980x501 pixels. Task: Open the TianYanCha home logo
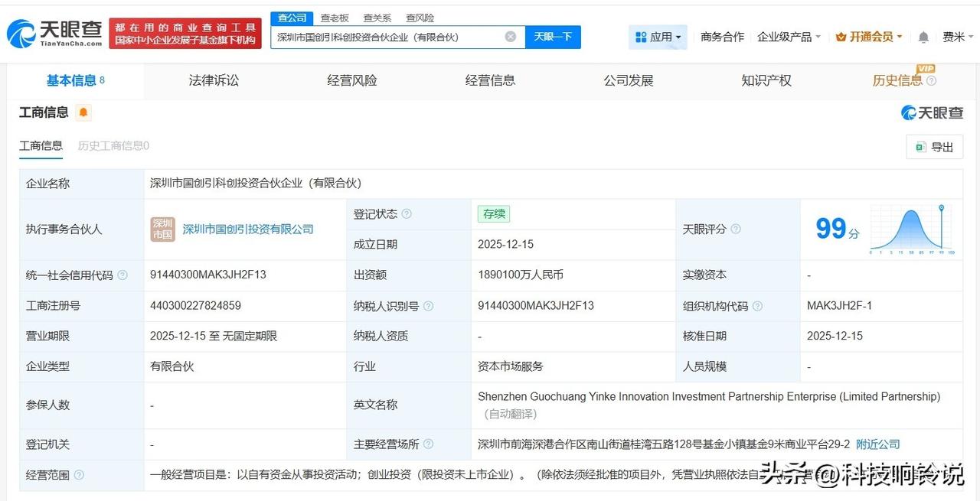pos(54,34)
